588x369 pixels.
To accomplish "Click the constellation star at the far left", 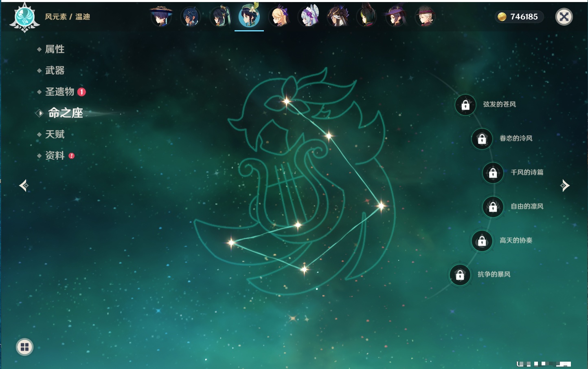I will tap(231, 243).
